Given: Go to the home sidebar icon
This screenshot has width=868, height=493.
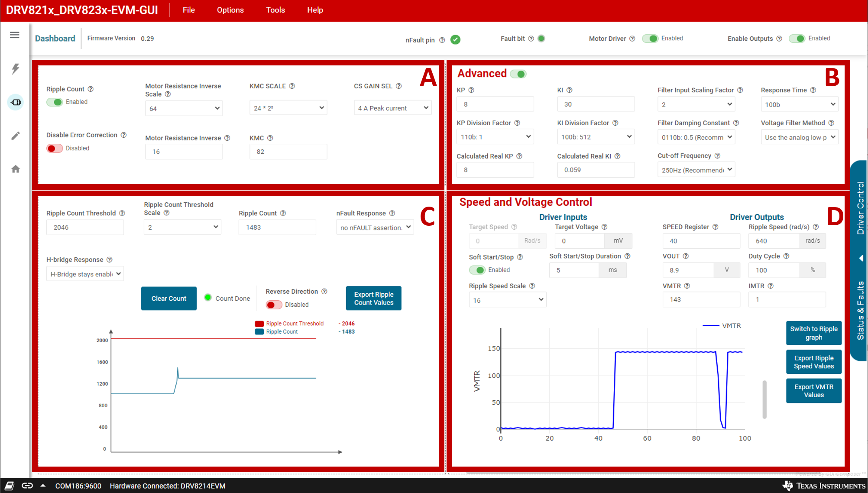Looking at the screenshot, I should (16, 169).
